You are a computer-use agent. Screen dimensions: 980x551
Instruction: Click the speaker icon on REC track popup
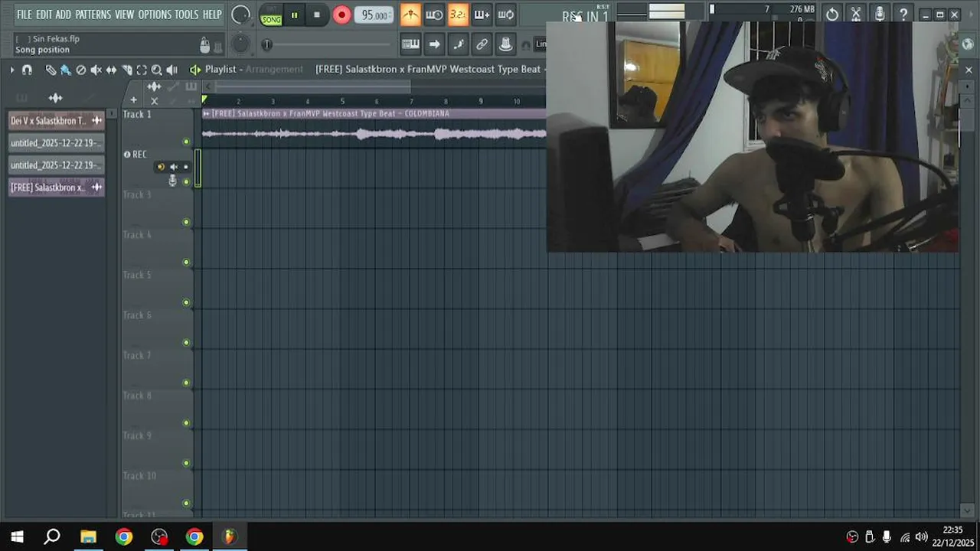[x=173, y=167]
